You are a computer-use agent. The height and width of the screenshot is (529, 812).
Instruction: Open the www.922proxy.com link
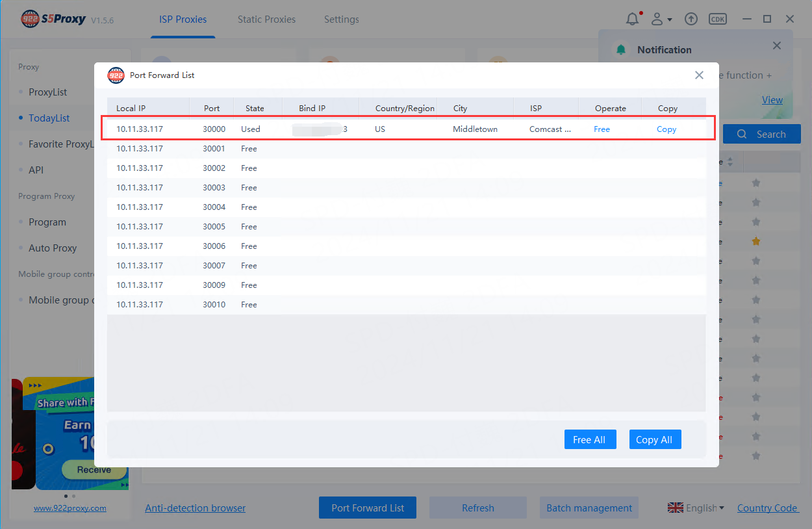click(x=70, y=508)
